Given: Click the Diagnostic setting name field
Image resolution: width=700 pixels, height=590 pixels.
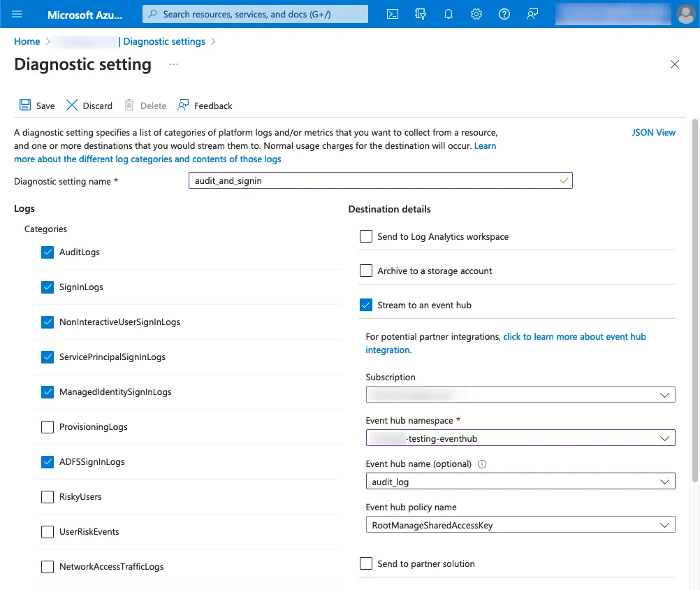Looking at the screenshot, I should tap(380, 180).
